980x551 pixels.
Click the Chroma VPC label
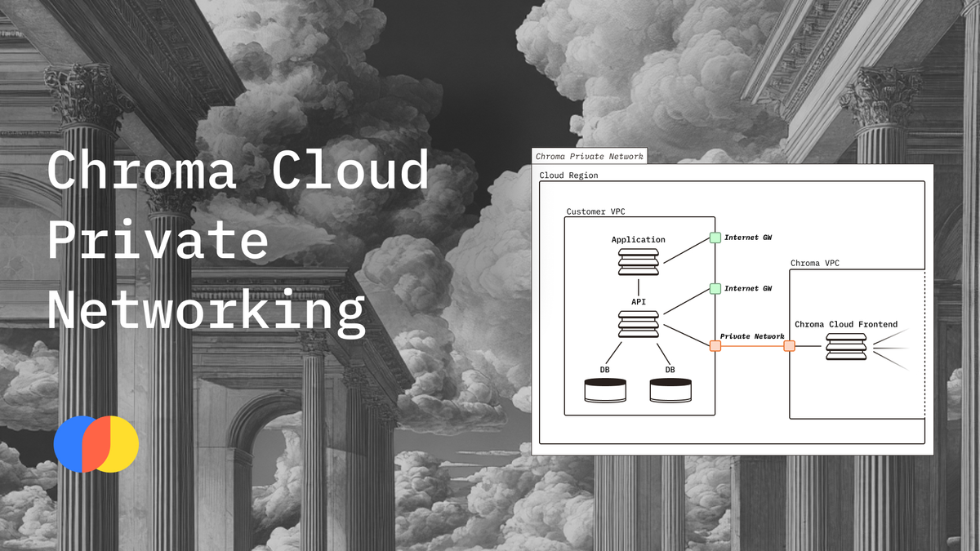pos(814,263)
